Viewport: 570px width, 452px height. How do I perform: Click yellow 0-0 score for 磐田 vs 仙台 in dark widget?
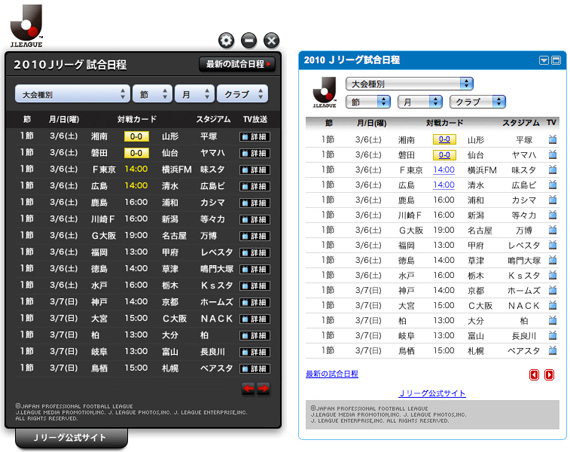coord(136,153)
